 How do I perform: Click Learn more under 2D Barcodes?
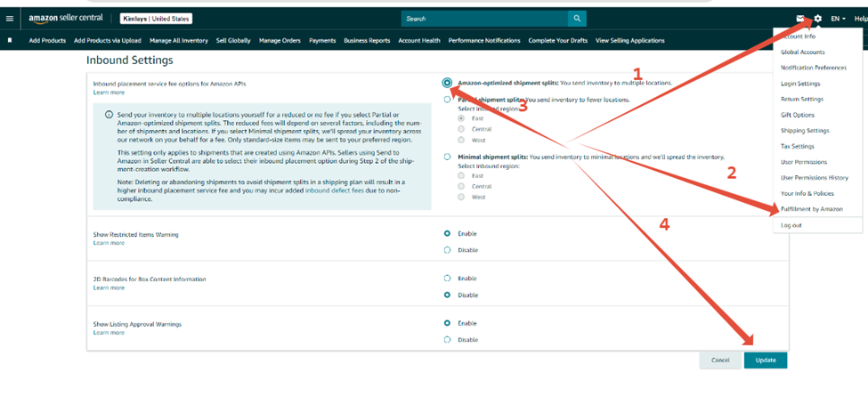pos(109,287)
